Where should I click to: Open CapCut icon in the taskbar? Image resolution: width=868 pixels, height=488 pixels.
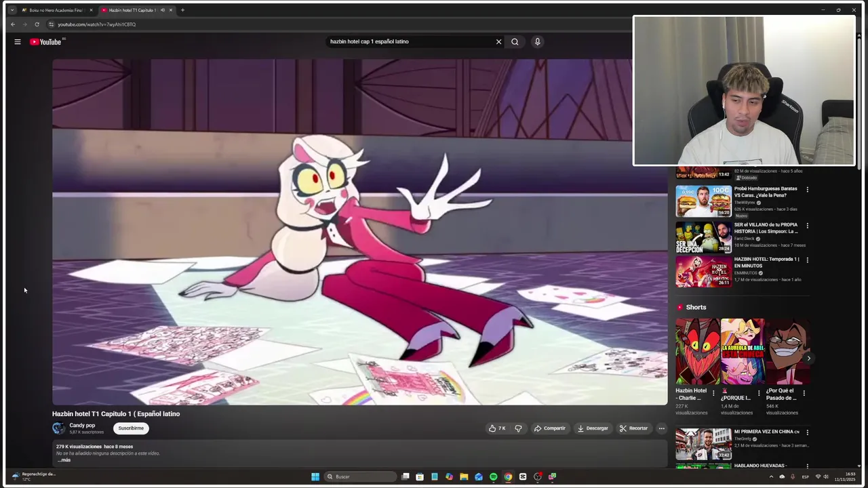click(523, 476)
